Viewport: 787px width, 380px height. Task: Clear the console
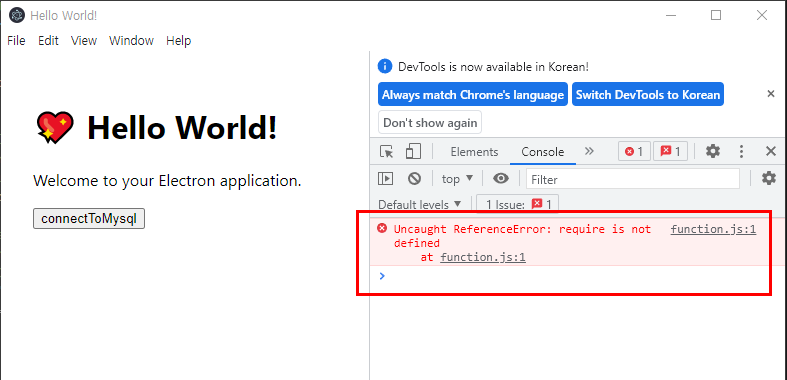tap(414, 178)
